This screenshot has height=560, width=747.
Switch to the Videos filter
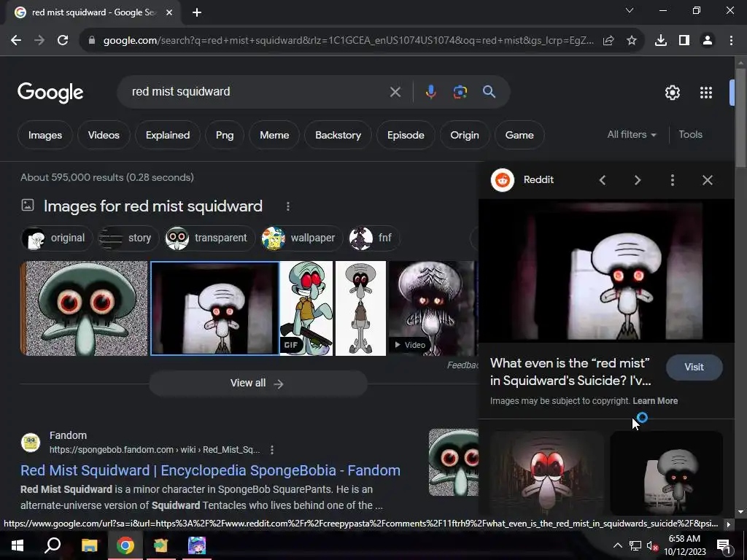104,135
